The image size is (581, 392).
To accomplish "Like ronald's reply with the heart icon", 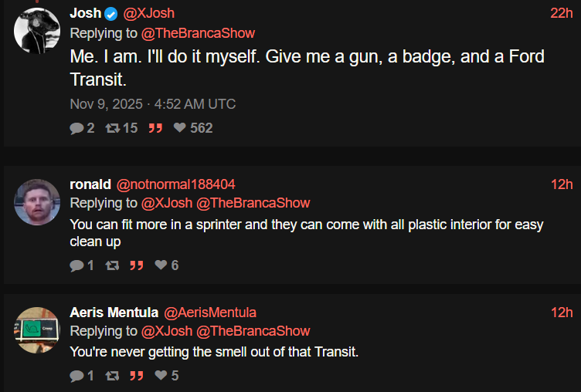I will pos(161,265).
